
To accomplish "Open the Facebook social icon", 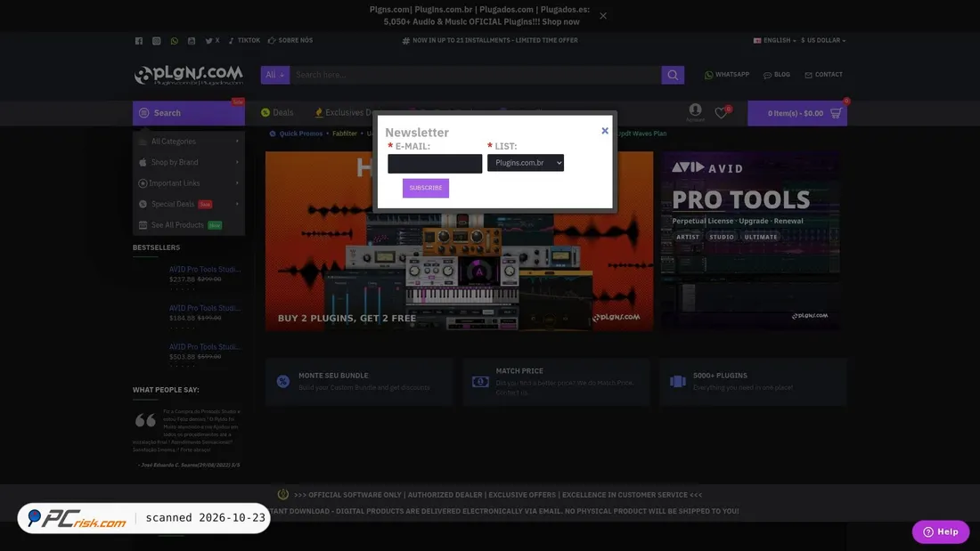I will point(139,41).
